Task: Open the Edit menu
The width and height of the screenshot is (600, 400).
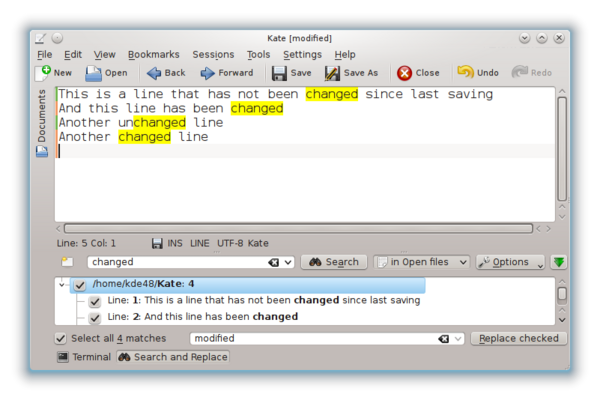Action: 73,55
